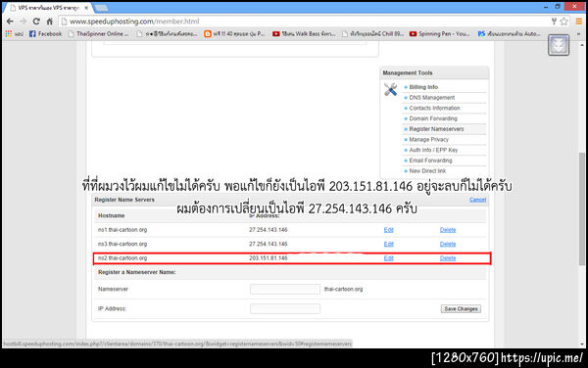Bookmark this page with the star icon
This screenshot has width=588, height=368.
[x=563, y=22]
